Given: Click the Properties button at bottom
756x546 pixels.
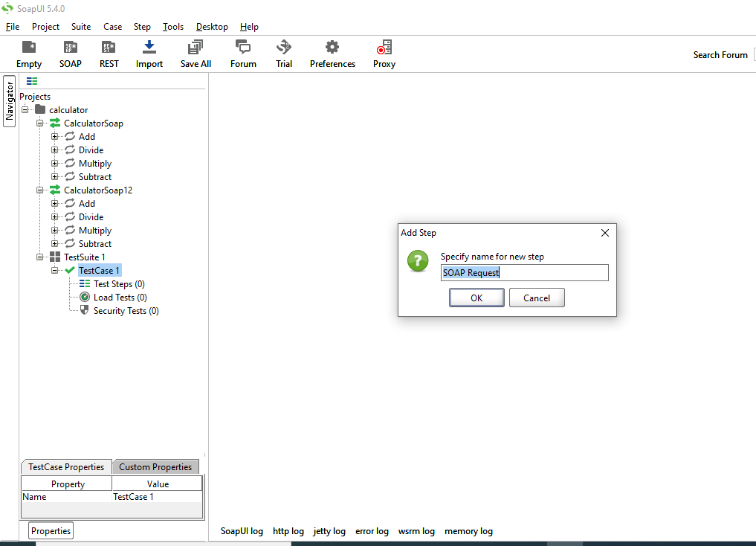Looking at the screenshot, I should (51, 530).
